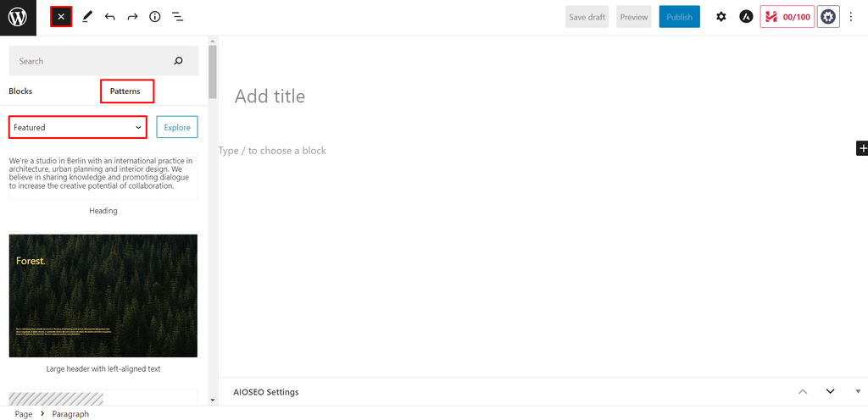
Task: Click the Publish button
Action: [679, 17]
